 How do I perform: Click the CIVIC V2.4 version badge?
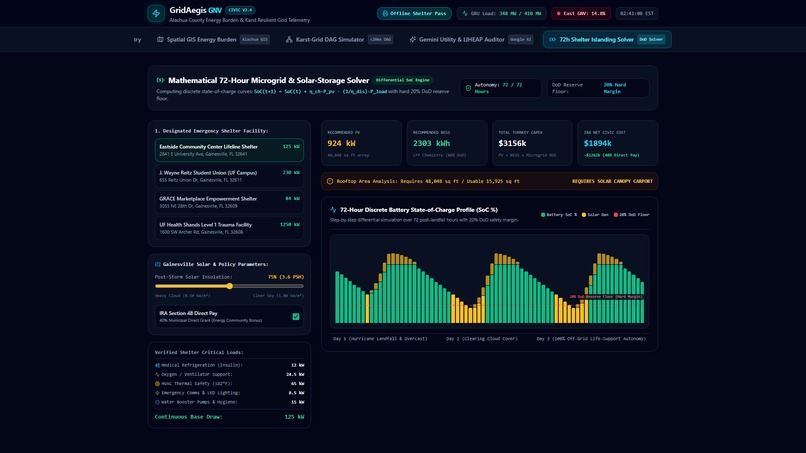[240, 10]
